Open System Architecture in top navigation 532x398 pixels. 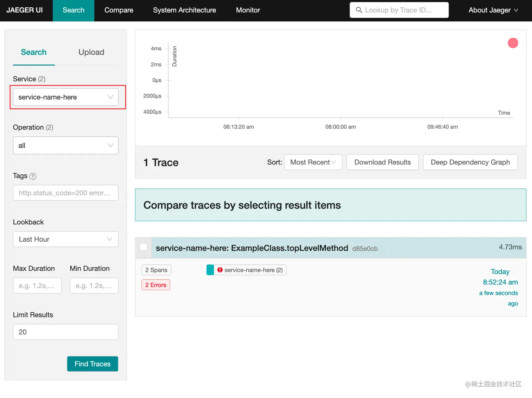click(184, 10)
